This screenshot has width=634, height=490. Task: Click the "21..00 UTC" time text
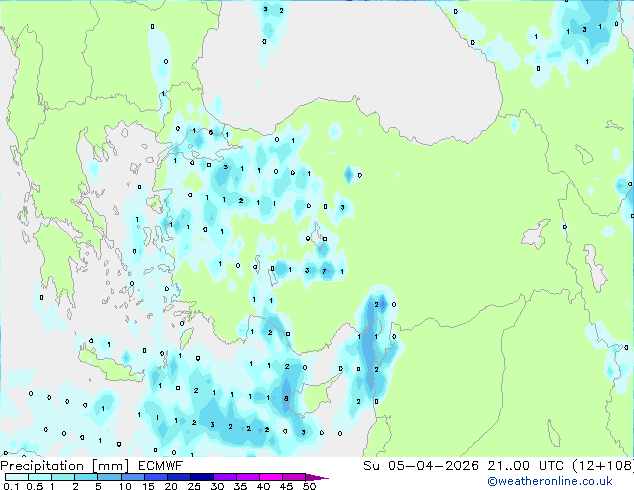tap(526, 466)
